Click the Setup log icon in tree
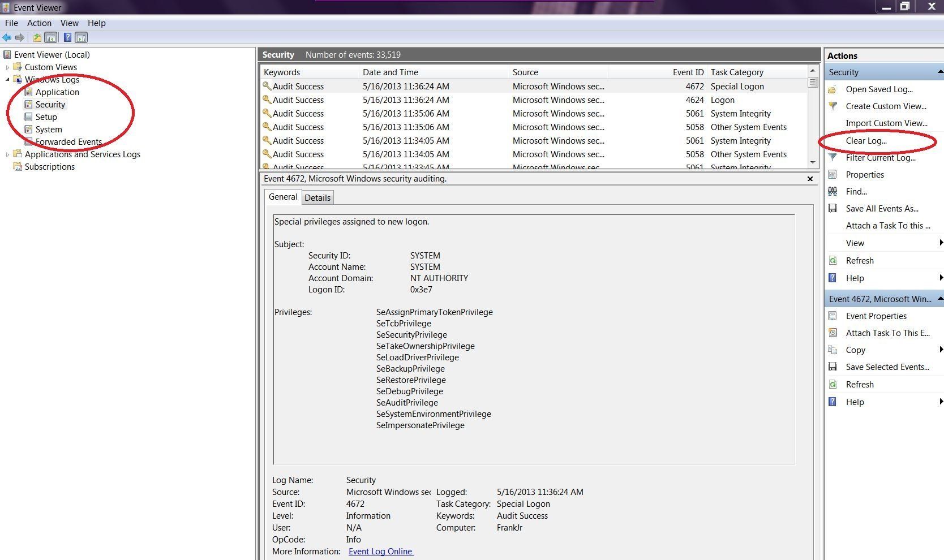 point(28,117)
